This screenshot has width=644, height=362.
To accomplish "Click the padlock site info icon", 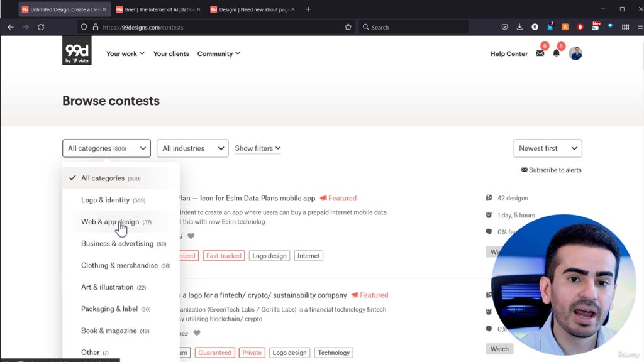I will [x=96, y=27].
